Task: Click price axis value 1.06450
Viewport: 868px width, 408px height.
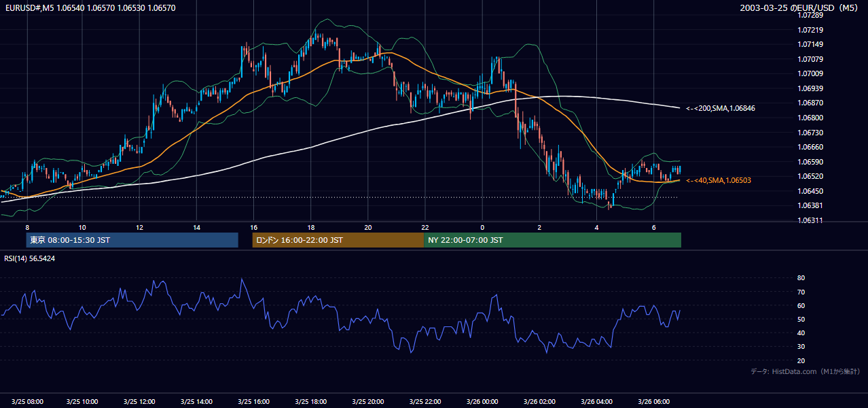Action: pyautogui.click(x=810, y=191)
